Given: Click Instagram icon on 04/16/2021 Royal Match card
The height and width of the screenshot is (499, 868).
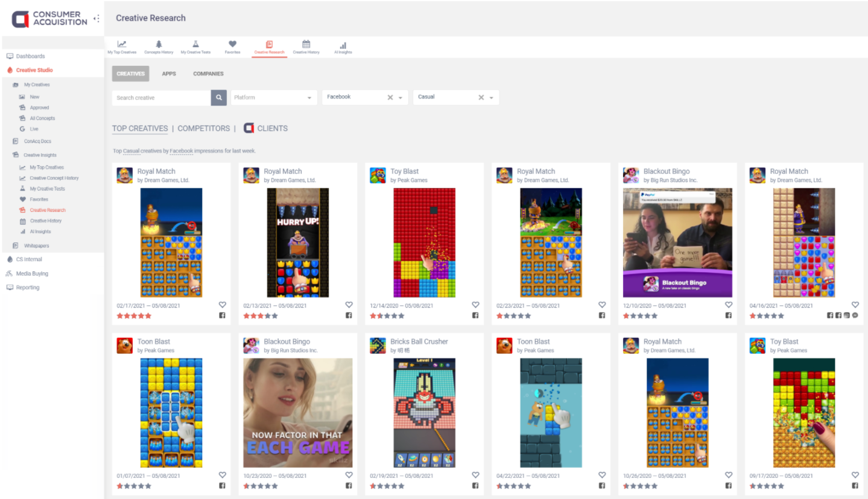Looking at the screenshot, I should coord(847,316).
